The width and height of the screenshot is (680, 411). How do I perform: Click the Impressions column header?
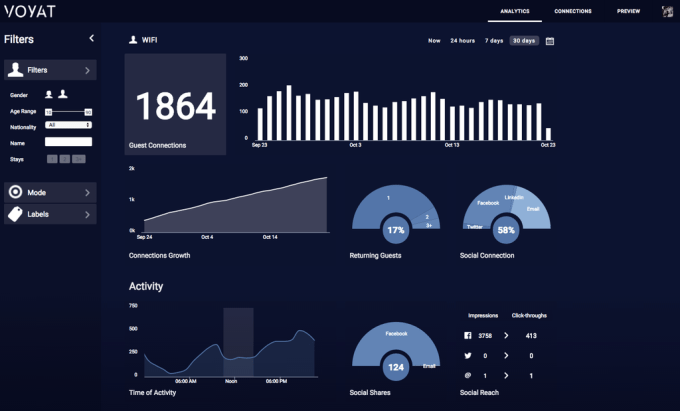[483, 316]
